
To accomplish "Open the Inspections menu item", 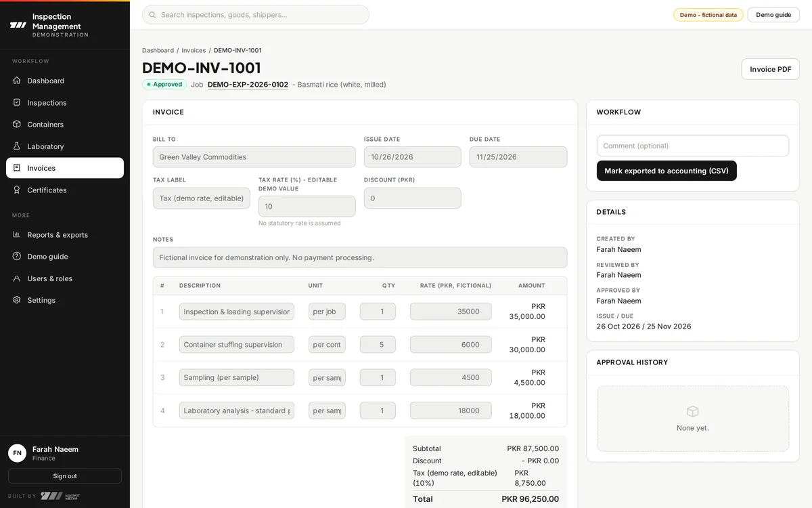I will [65, 102].
